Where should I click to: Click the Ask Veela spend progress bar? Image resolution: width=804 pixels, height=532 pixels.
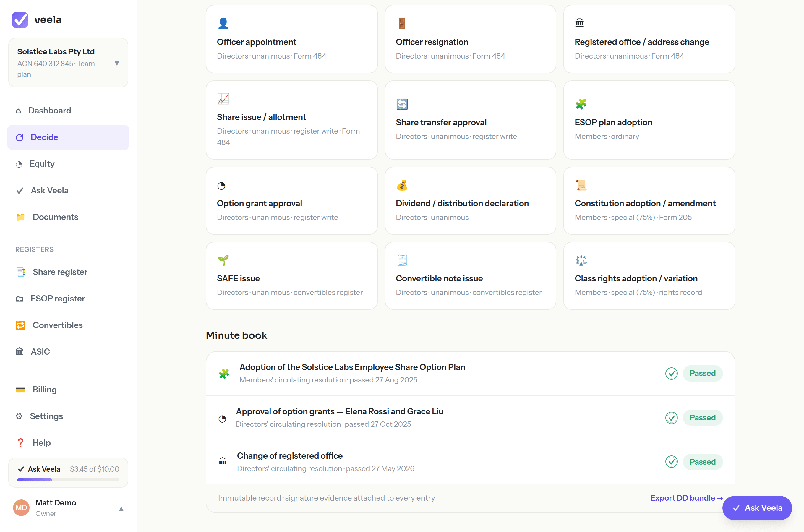68,480
